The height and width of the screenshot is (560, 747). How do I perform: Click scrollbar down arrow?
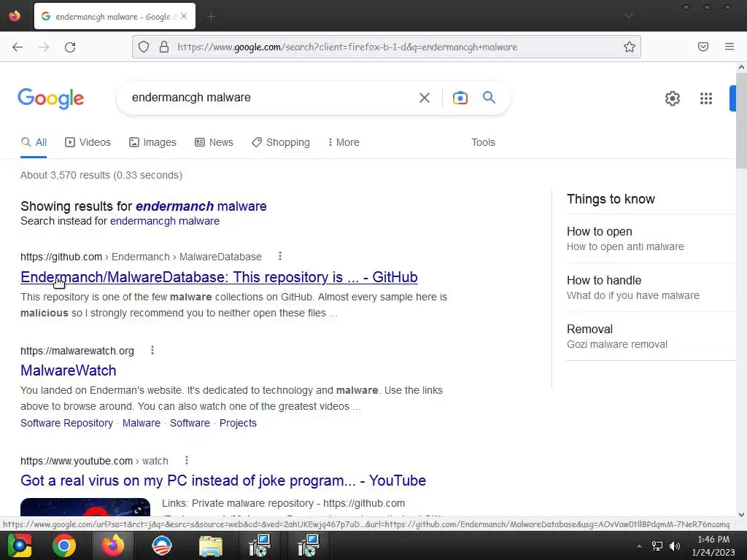[741, 514]
